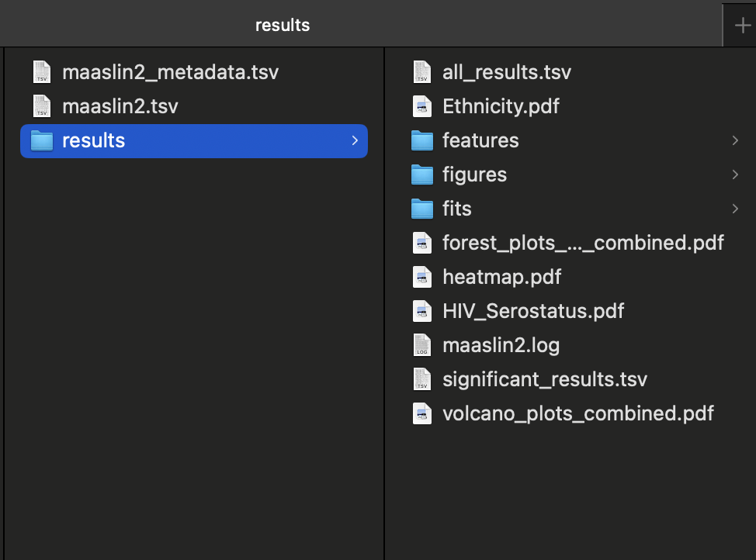756x560 pixels.
Task: Click the maaslin2.log file icon
Action: pyautogui.click(x=421, y=345)
